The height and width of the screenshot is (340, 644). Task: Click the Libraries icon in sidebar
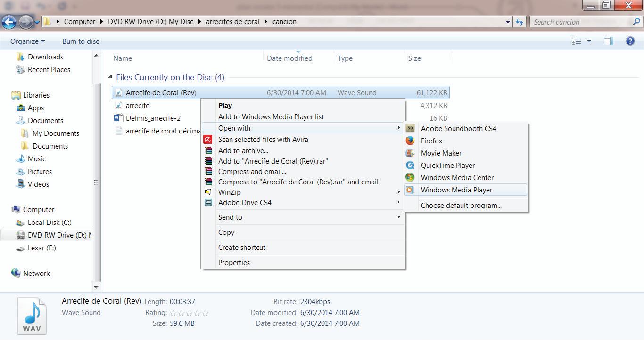16,95
